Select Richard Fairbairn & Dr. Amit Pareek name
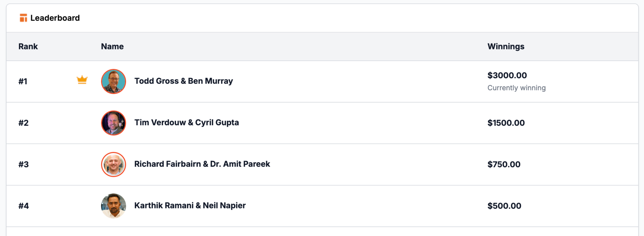This screenshot has width=644, height=236. [202, 164]
